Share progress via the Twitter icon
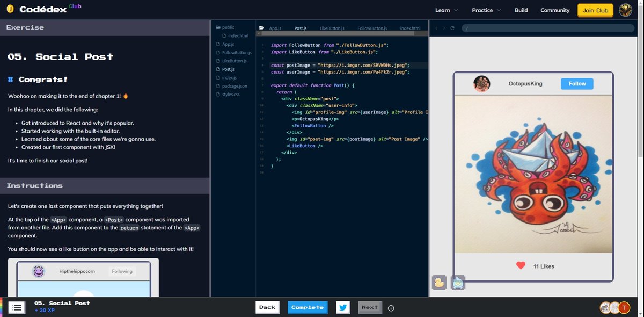The width and height of the screenshot is (644, 317). tap(343, 307)
